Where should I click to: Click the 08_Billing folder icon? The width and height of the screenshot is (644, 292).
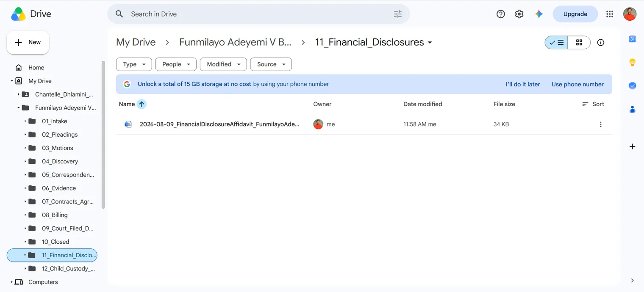(x=32, y=215)
